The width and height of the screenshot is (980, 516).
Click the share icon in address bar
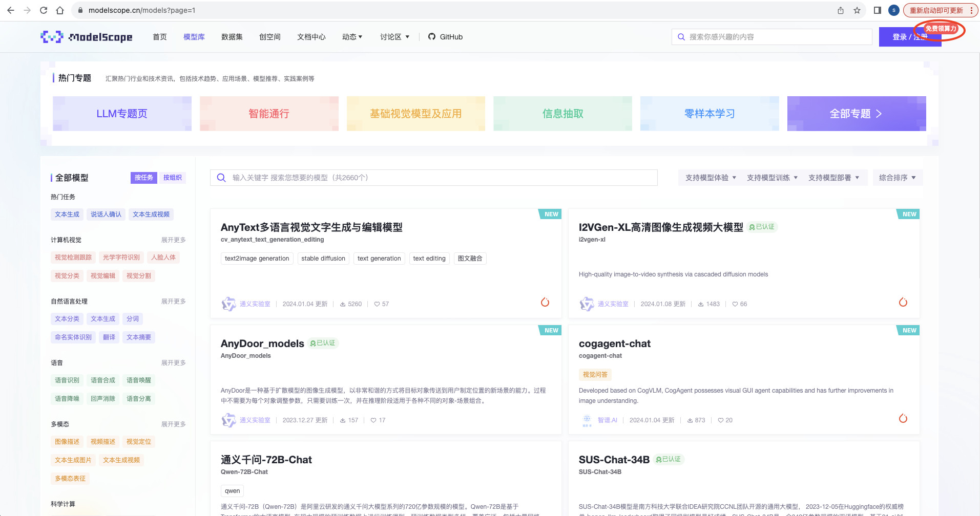(x=841, y=10)
